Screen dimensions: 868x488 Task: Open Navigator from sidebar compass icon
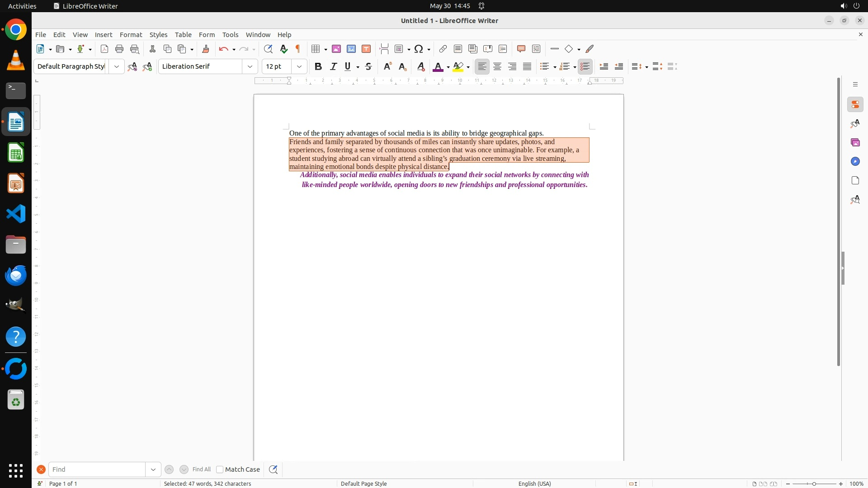tap(855, 161)
